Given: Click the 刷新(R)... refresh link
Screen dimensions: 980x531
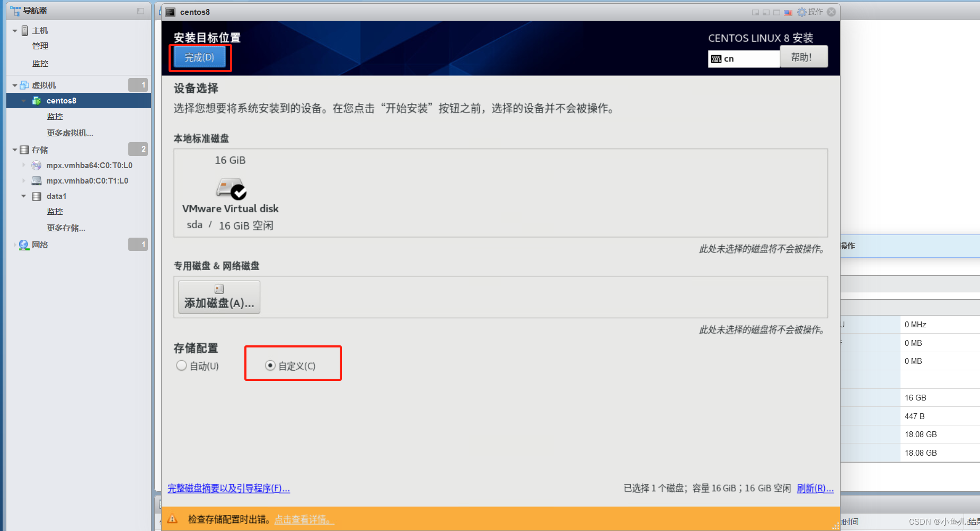Looking at the screenshot, I should pyautogui.click(x=815, y=489).
